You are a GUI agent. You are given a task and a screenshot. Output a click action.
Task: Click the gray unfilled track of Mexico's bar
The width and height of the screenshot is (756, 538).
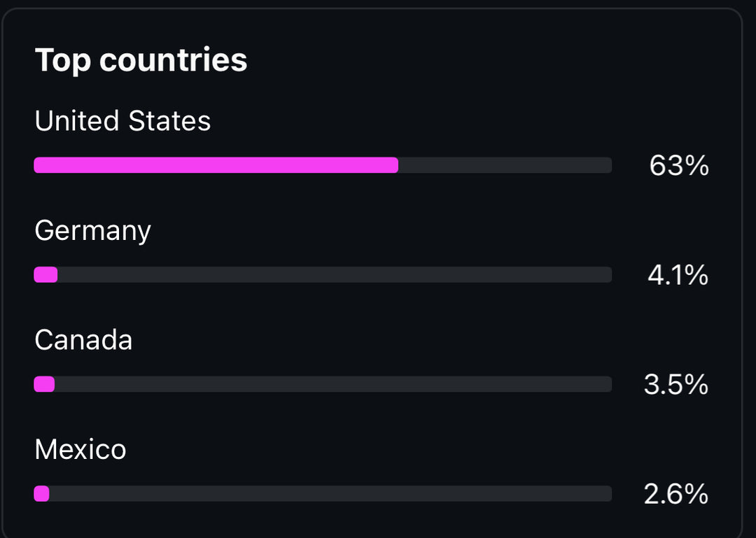tap(330, 494)
